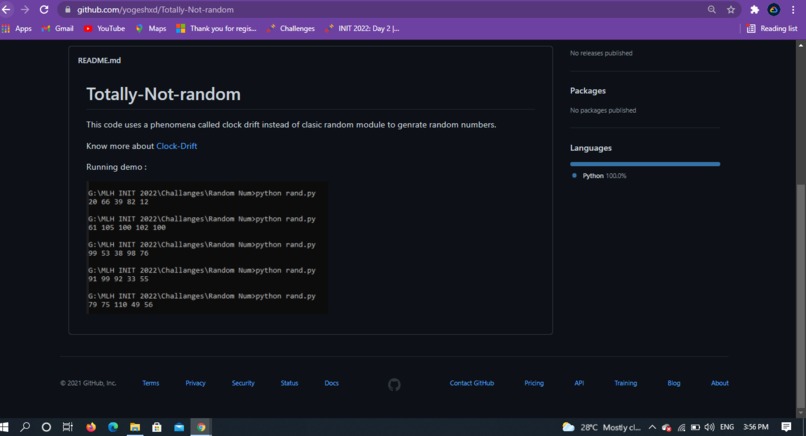Open the API footer link
Screen dimensions: 806x436
point(579,383)
